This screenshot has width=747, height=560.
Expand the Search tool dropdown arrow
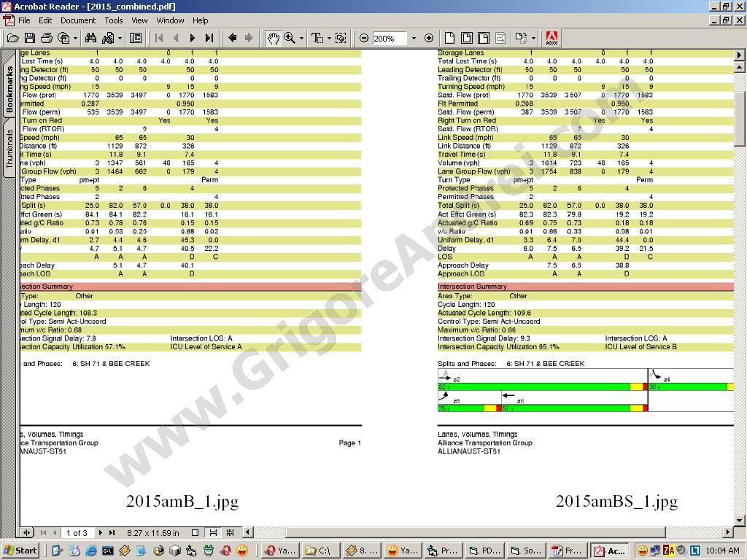pyautogui.click(x=120, y=38)
